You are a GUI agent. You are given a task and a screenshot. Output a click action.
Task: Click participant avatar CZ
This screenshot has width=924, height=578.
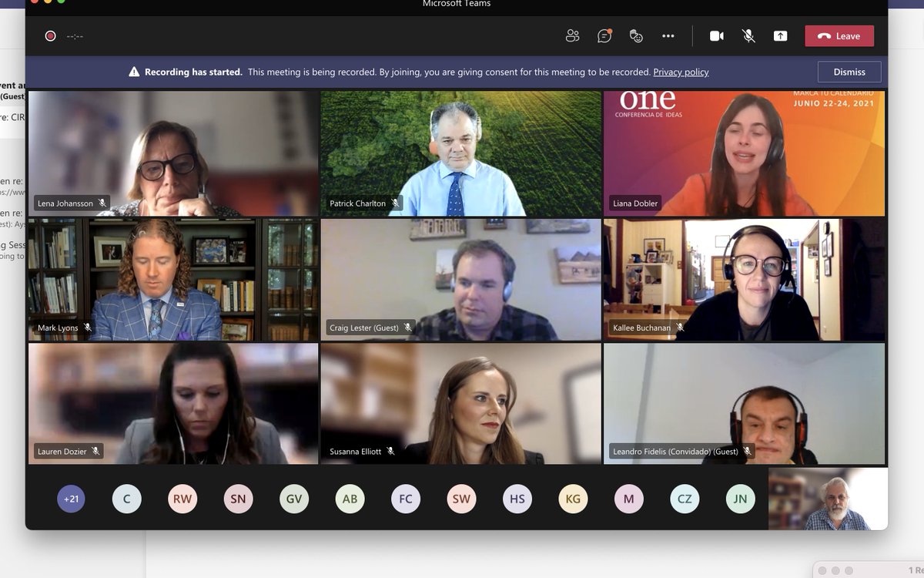tap(685, 499)
